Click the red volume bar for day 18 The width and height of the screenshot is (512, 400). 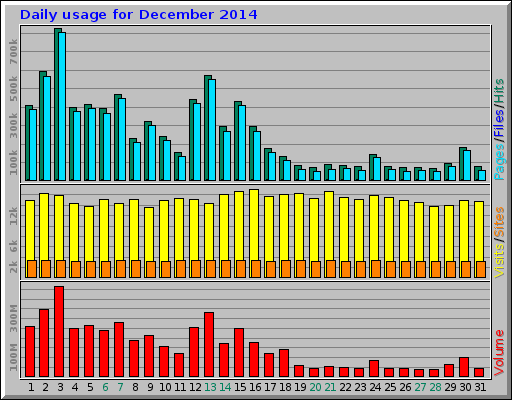click(284, 363)
